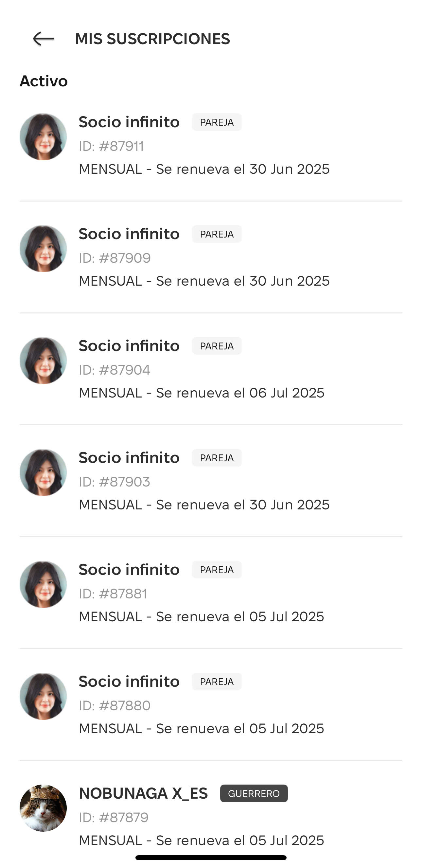Screen dimensions: 422x868
Task: Select PAREJA badge on subscription #87911
Action: pyautogui.click(x=217, y=122)
